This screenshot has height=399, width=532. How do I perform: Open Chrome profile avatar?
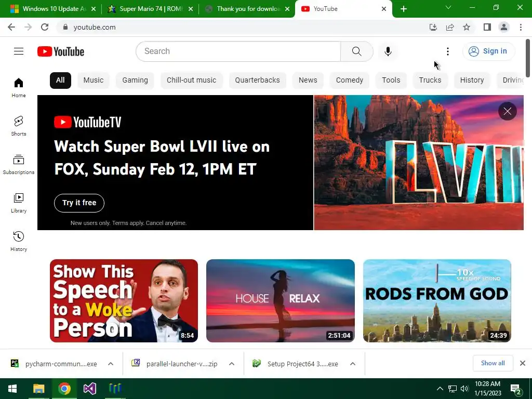pos(504,27)
